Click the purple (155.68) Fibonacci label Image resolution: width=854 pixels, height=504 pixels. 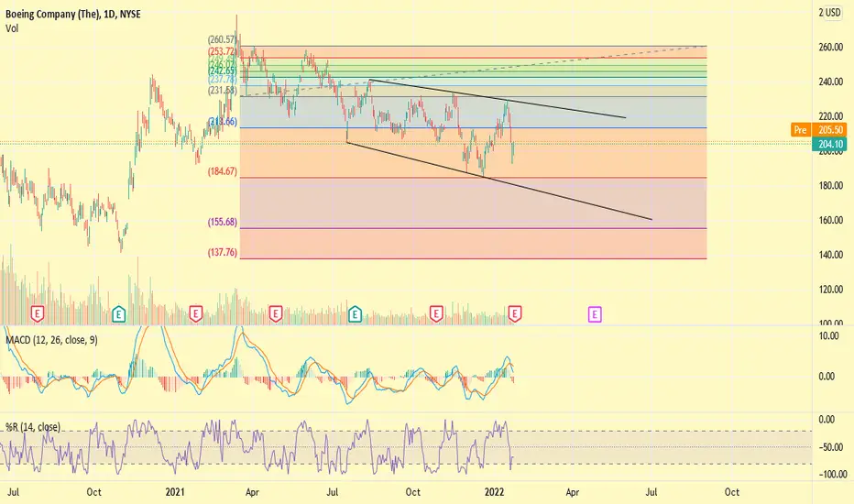pos(223,223)
